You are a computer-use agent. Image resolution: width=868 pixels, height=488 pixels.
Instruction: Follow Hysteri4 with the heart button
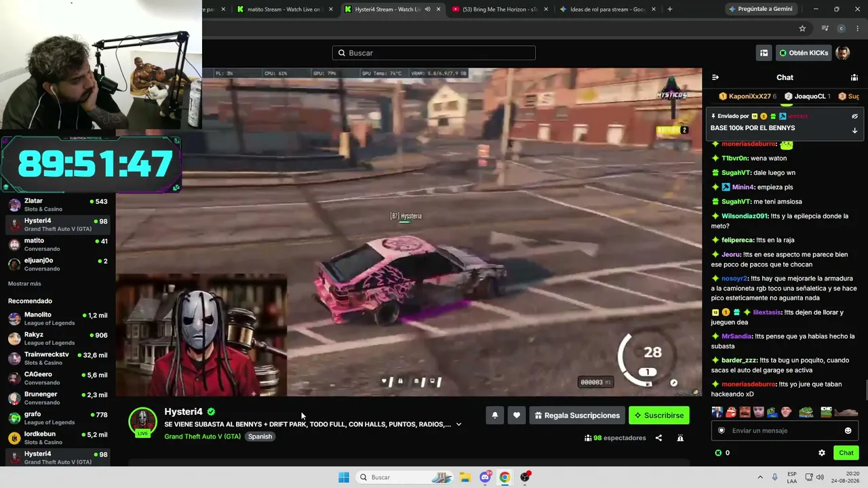517,415
